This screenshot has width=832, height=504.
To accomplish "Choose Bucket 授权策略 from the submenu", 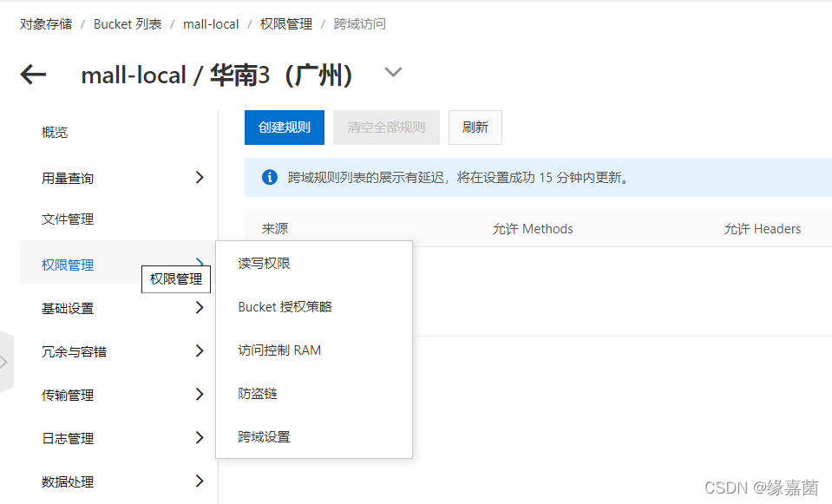I will (285, 307).
